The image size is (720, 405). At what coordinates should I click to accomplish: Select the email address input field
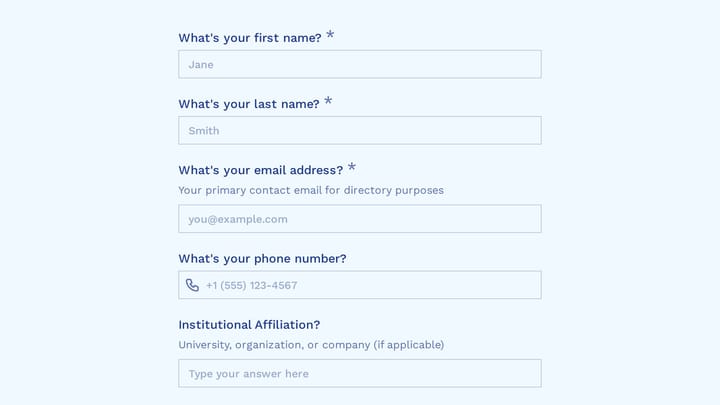point(360,219)
